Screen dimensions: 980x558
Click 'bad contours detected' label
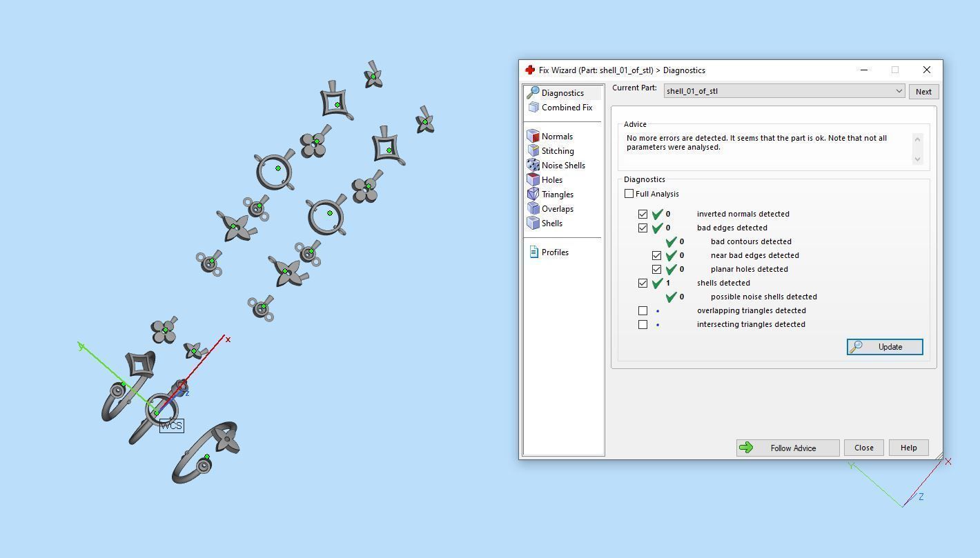pos(751,241)
